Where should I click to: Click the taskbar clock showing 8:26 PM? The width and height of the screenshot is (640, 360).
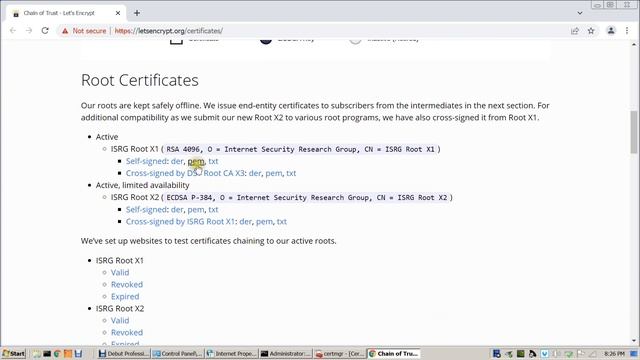pos(615,353)
